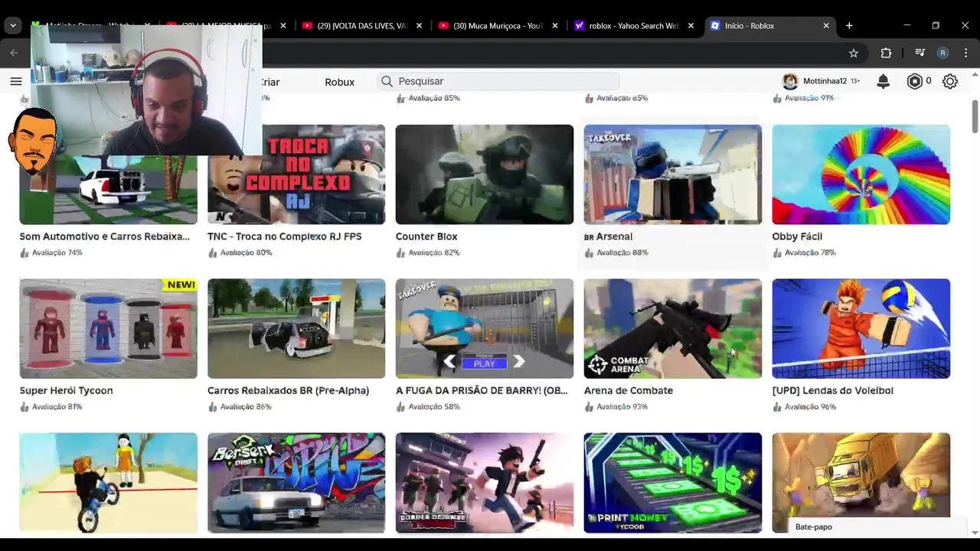The height and width of the screenshot is (551, 980).
Task: Switch to the roblox Yahoo Search tab
Action: coord(634,25)
